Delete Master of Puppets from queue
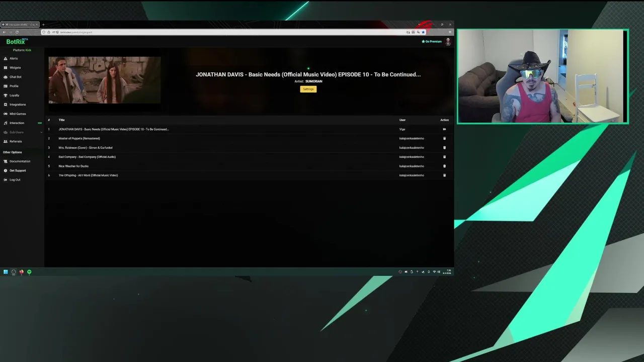 (x=444, y=138)
